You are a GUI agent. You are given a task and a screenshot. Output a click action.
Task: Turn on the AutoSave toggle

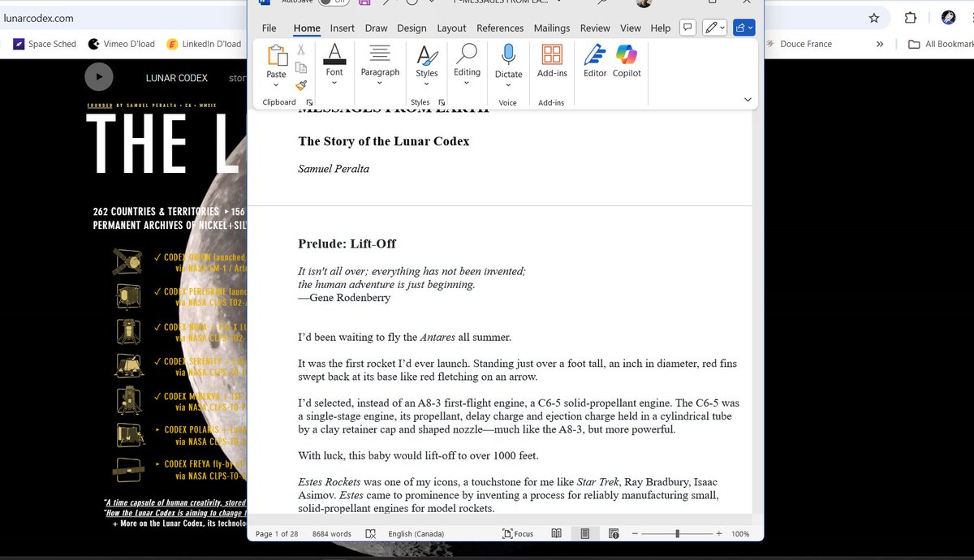point(333,2)
